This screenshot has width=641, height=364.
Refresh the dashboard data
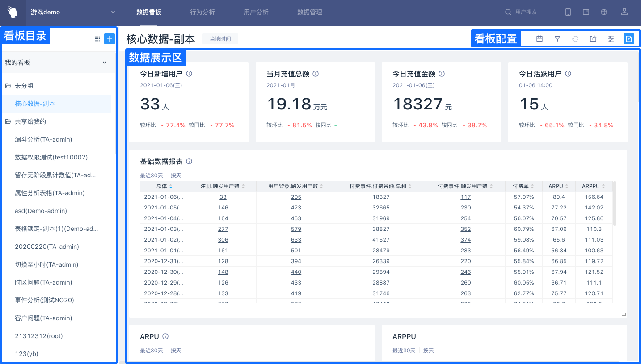575,39
